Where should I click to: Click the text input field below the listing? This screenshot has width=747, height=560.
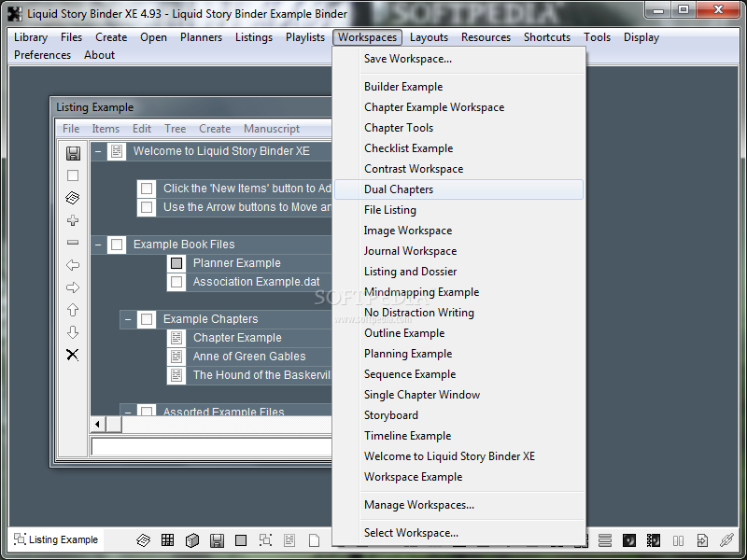(x=212, y=447)
